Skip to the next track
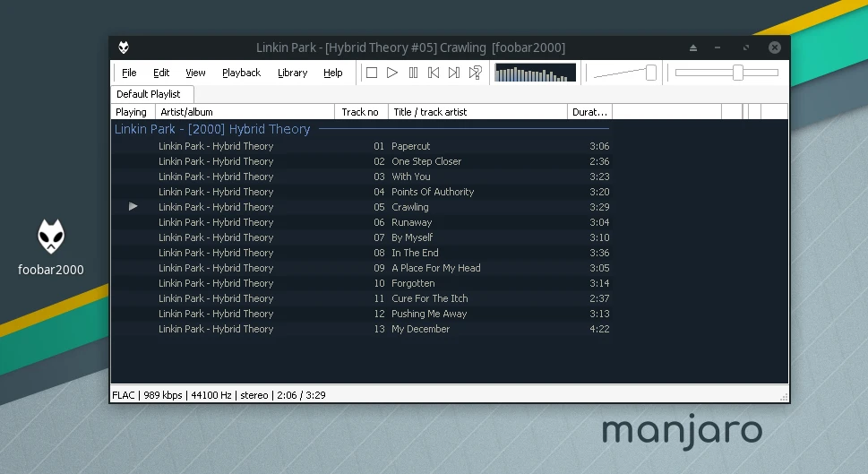The image size is (868, 474). point(454,73)
